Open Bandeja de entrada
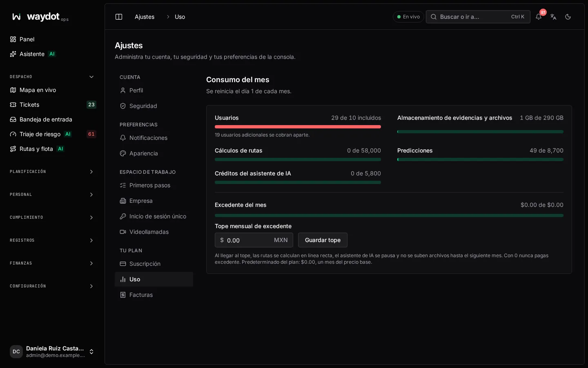 pyautogui.click(x=52, y=119)
